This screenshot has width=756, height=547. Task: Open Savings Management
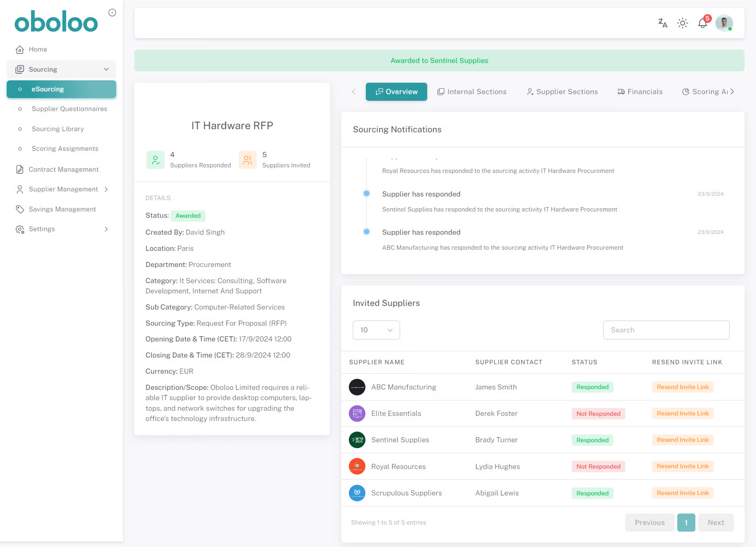(x=62, y=209)
